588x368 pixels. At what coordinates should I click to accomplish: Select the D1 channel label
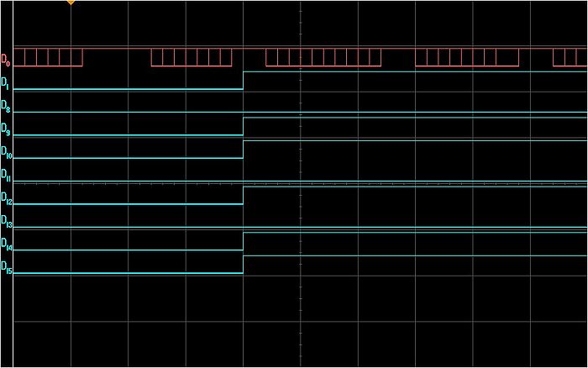click(6, 83)
